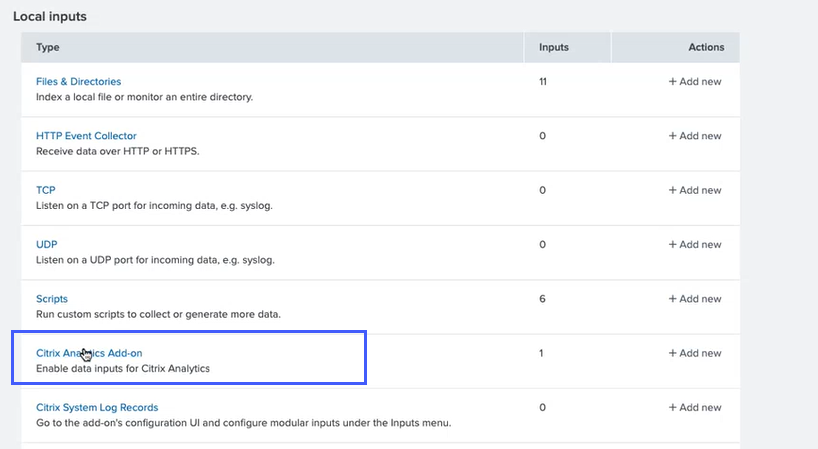Open the Scripts input type

(x=52, y=299)
